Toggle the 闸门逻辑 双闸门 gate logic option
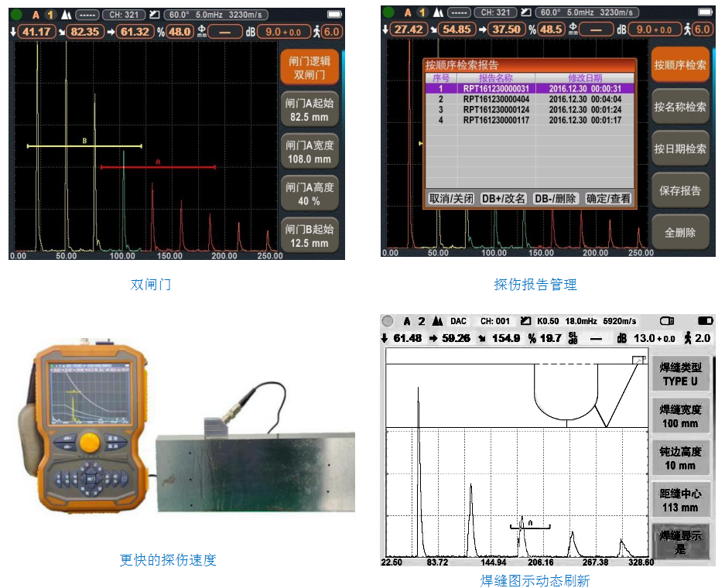 pos(309,69)
